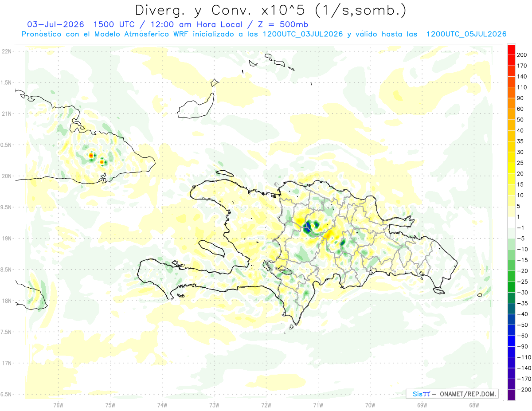
Task: Click the positive "110" colorbar value
Action: point(522,87)
